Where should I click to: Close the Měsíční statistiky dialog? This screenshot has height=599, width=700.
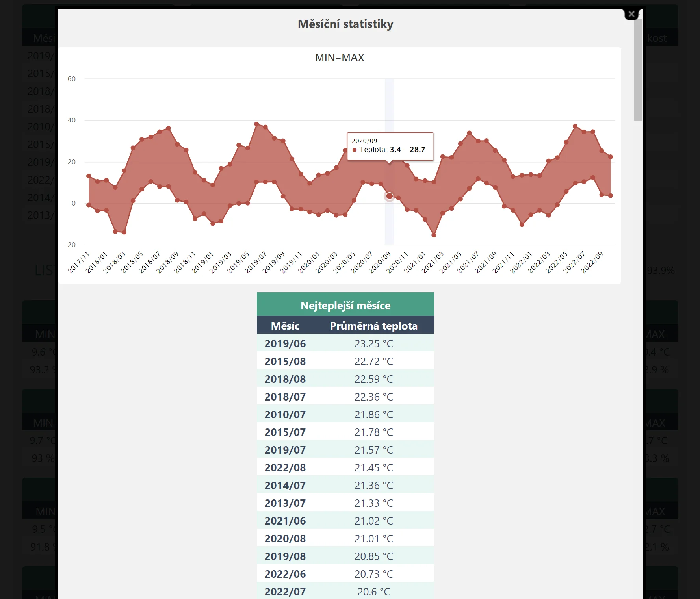(631, 14)
